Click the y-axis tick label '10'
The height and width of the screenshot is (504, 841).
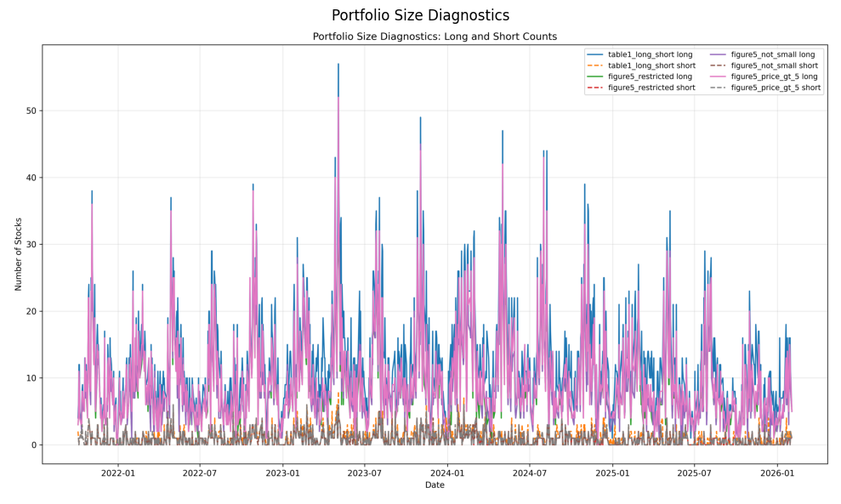click(31, 378)
